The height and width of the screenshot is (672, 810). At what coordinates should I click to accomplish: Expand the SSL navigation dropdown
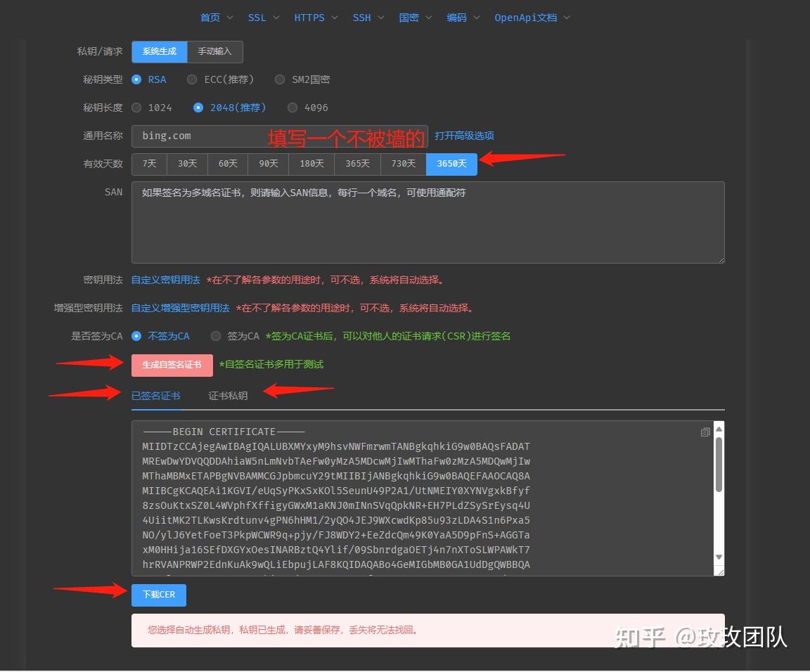tap(259, 18)
